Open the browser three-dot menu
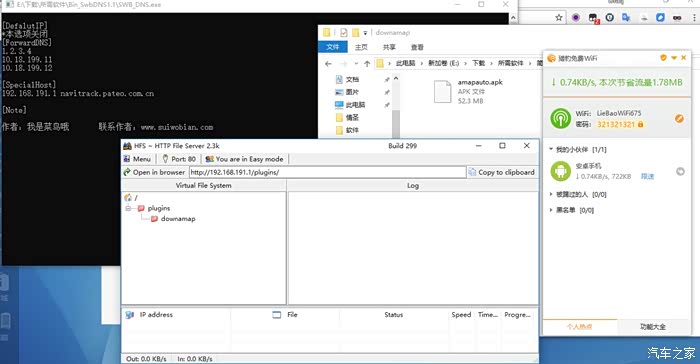Viewport: 700px width, 364px height. point(694,17)
